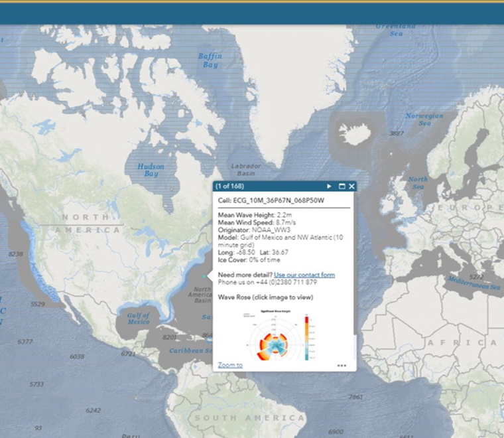Image resolution: width=504 pixels, height=438 pixels.
Task: Click the Caribbean Sea label
Action: (189, 350)
